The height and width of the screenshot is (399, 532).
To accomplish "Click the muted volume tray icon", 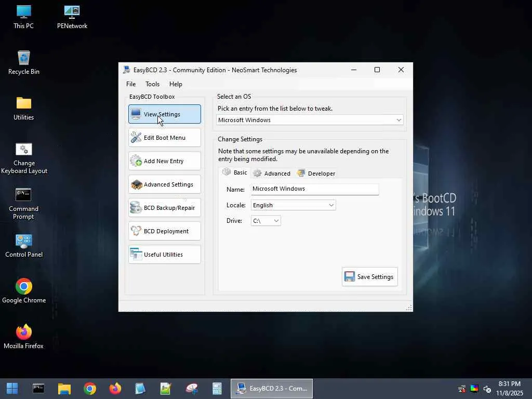I will (x=487, y=389).
